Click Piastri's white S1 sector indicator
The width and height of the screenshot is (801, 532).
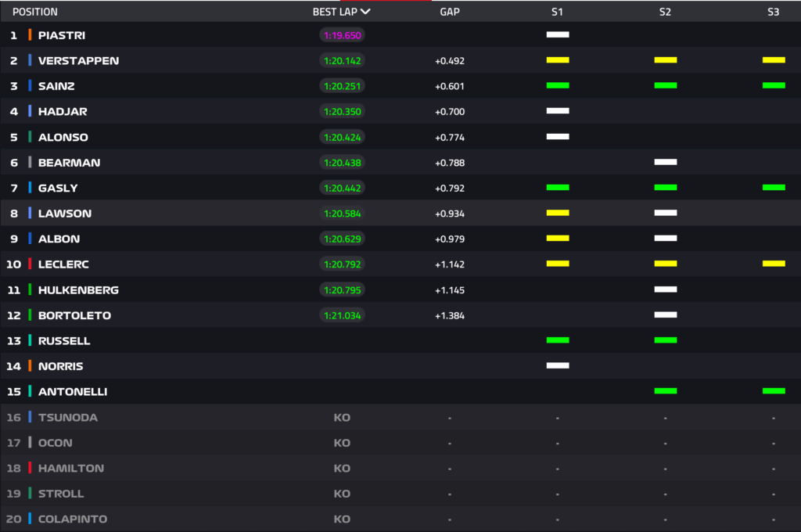(x=558, y=35)
